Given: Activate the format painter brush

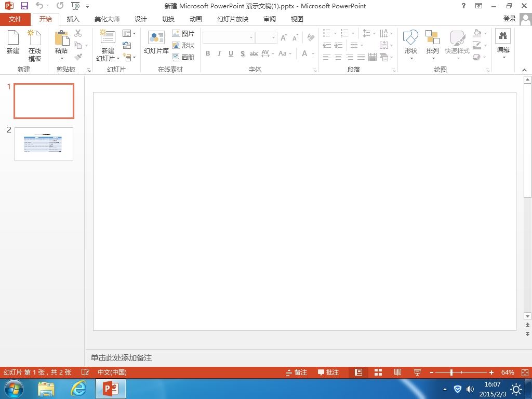Looking at the screenshot, I should 78,57.
